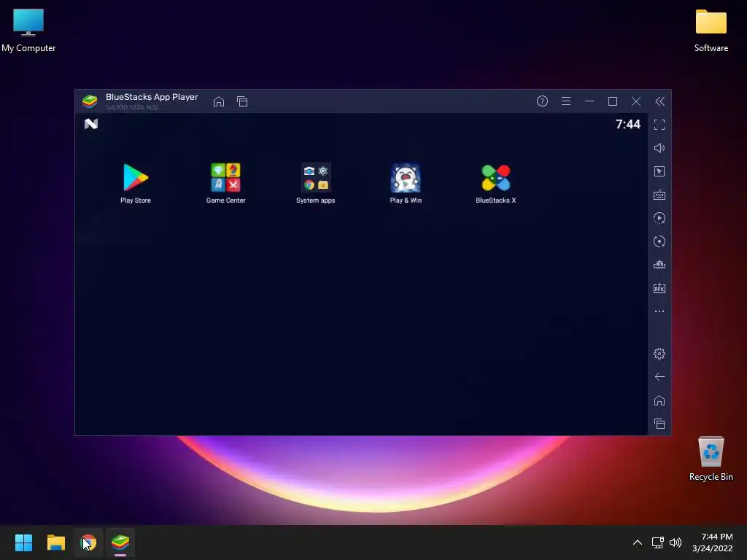Screen dimensions: 747x560
Task: Open the Play & Win app
Action: [406, 183]
